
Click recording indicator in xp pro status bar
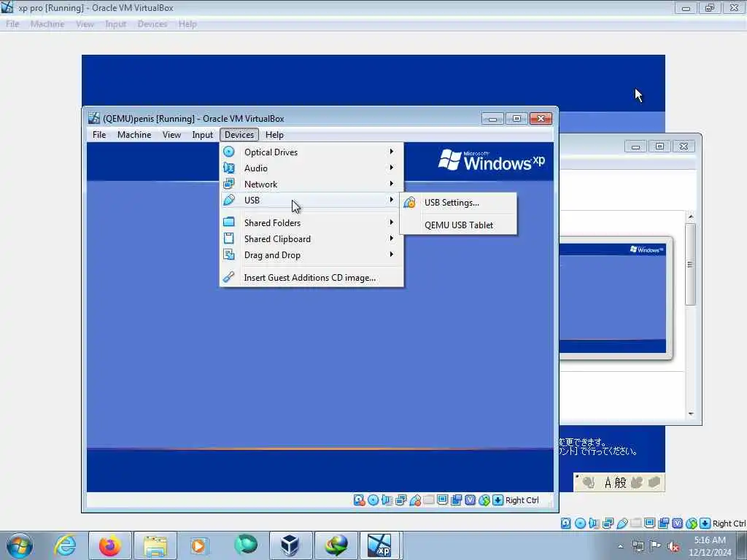pyautogui.click(x=663, y=524)
